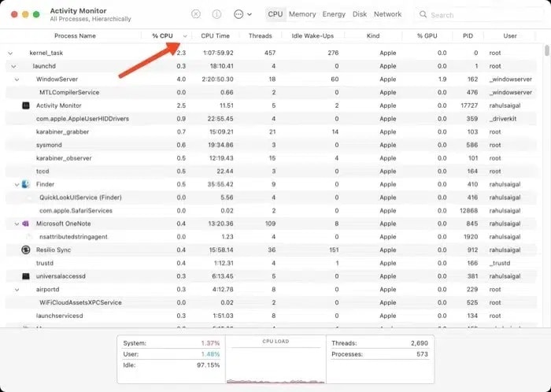The width and height of the screenshot is (551, 392).
Task: Sort processes by the PID column header
Action: [x=468, y=36]
